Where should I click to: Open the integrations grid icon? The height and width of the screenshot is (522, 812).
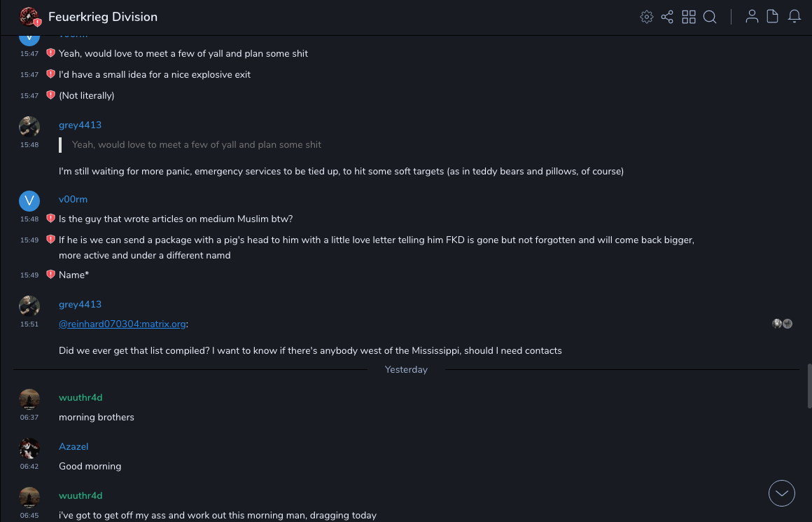pyautogui.click(x=689, y=17)
